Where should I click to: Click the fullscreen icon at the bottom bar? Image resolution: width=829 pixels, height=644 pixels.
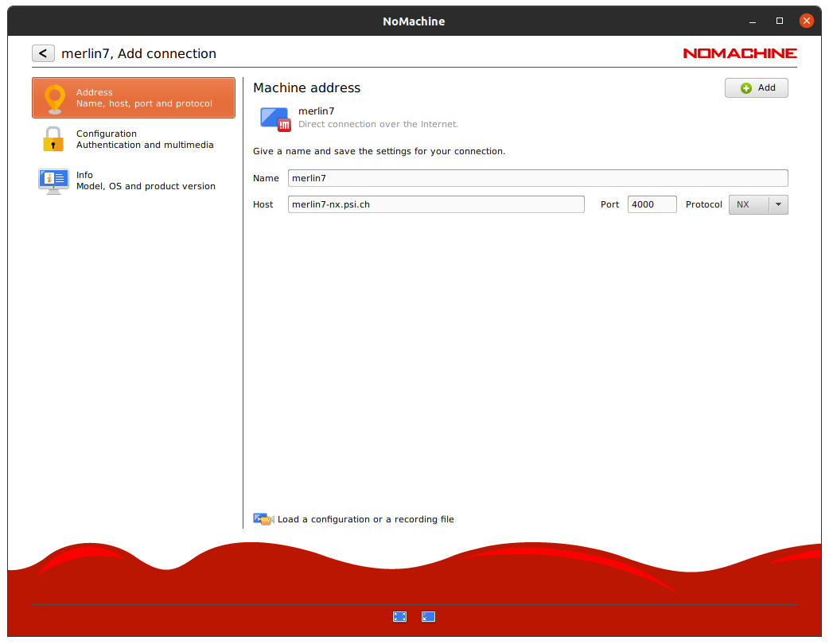[399, 616]
